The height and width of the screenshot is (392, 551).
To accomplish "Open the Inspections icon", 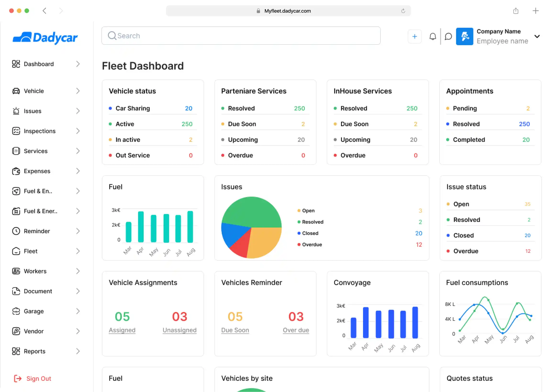I will click(x=16, y=131).
